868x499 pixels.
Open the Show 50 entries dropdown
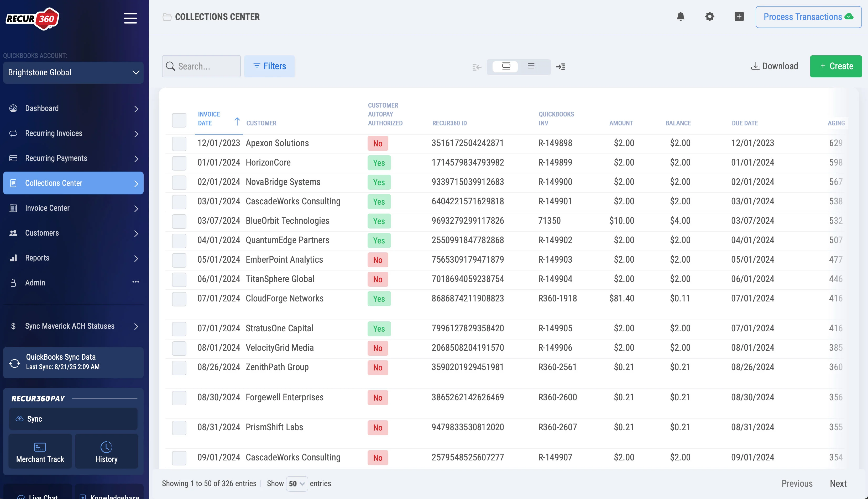[297, 484]
